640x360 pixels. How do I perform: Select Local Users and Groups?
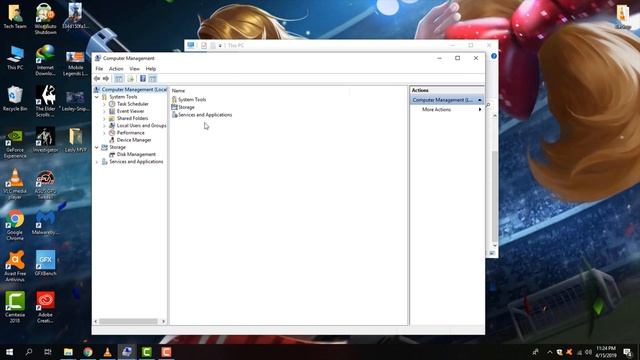click(141, 126)
